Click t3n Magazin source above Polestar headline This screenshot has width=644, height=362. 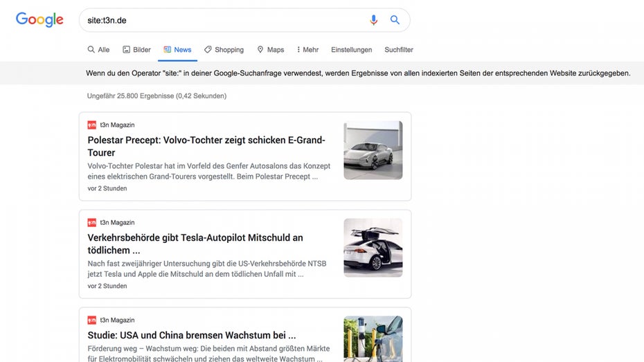[x=117, y=125]
